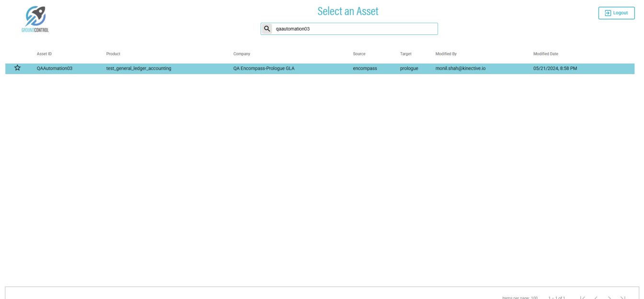Click the Select an Asset heading
Viewport: 644px width, 299px height.
point(348,11)
